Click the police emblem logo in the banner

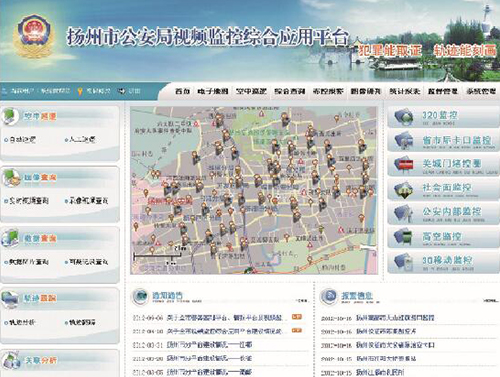point(33,36)
